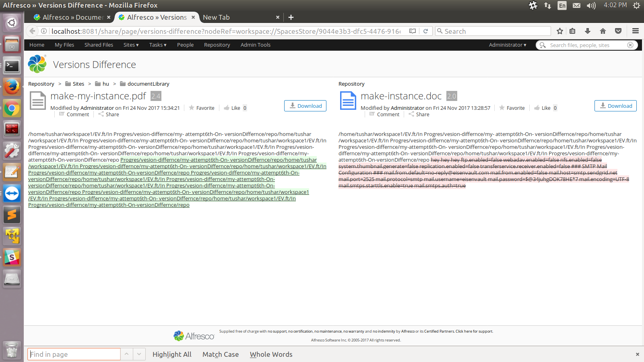The width and height of the screenshot is (644, 362).
Task: Find next match arrow
Action: (139, 354)
